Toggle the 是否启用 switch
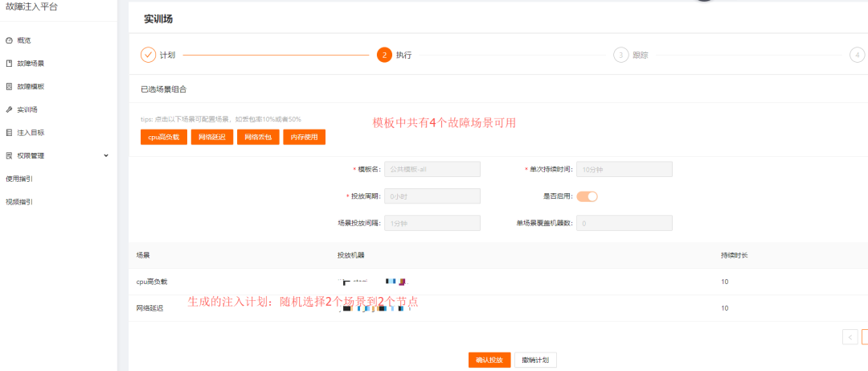The image size is (868, 371). (x=587, y=196)
